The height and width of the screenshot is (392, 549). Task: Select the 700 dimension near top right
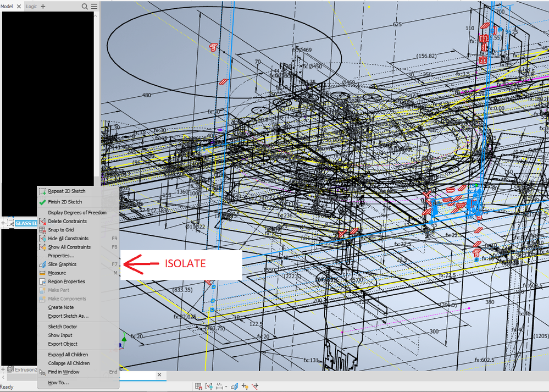click(500, 12)
